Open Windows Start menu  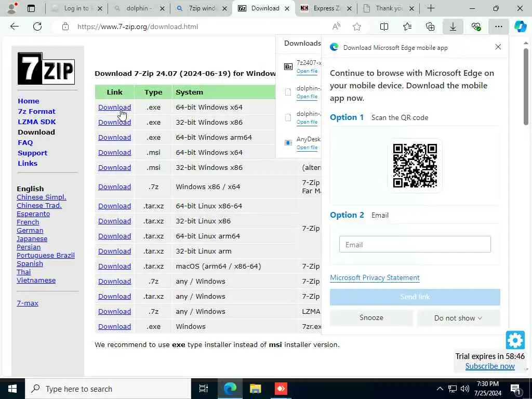[12, 389]
